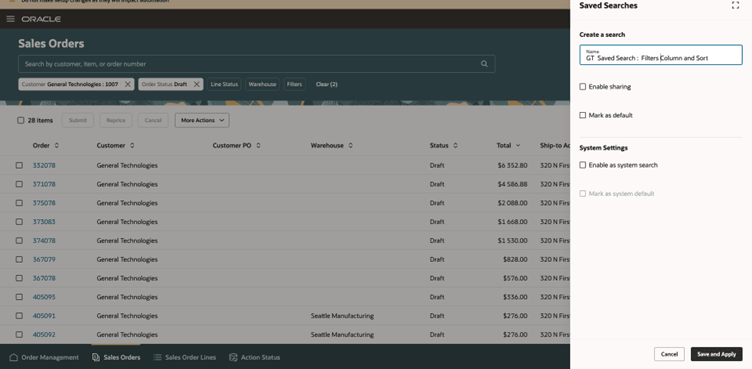Select the row checkbox for order 367079
Screen dimensions: 752x369
click(x=19, y=259)
